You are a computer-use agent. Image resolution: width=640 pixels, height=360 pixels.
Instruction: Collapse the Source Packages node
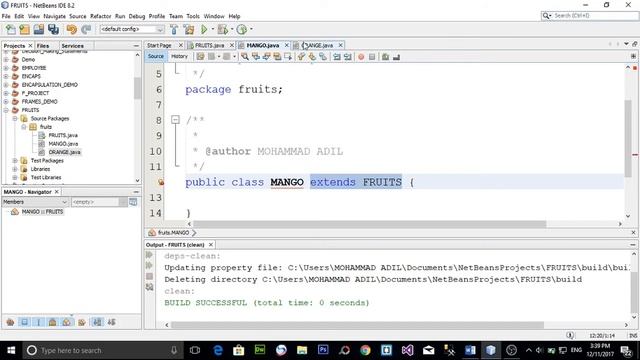pyautogui.click(x=15, y=118)
